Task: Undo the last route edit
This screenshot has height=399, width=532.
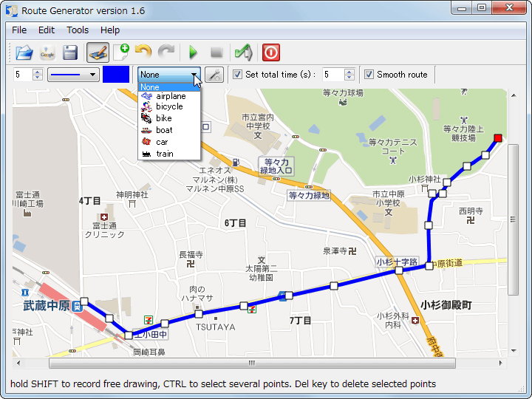Action: [x=143, y=52]
